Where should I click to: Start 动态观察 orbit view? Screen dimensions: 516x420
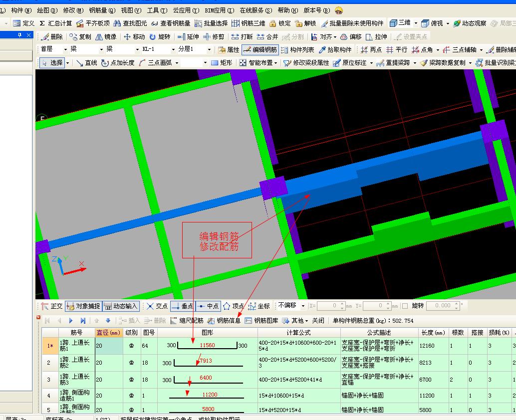(470, 23)
